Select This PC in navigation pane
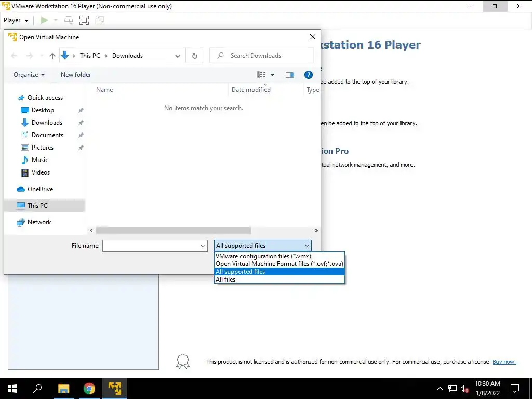Image resolution: width=532 pixels, height=399 pixels. tap(37, 206)
